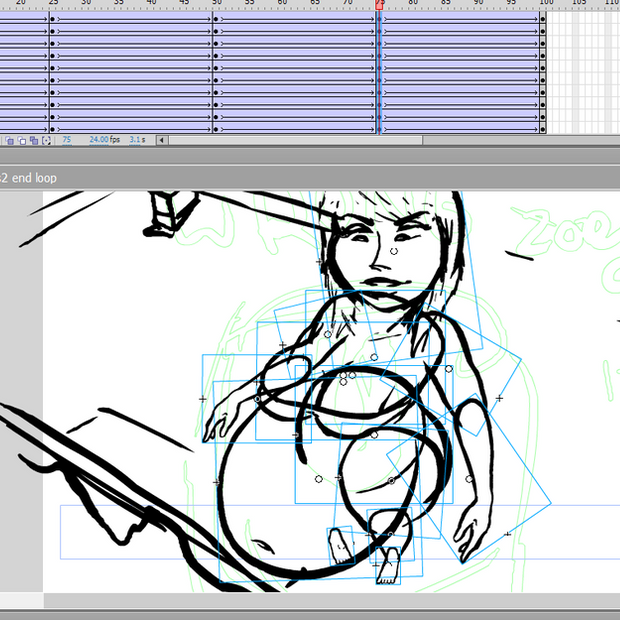Image resolution: width=620 pixels, height=620 pixels.
Task: Click the timeline scrollbar left arrow
Action: coord(161,140)
